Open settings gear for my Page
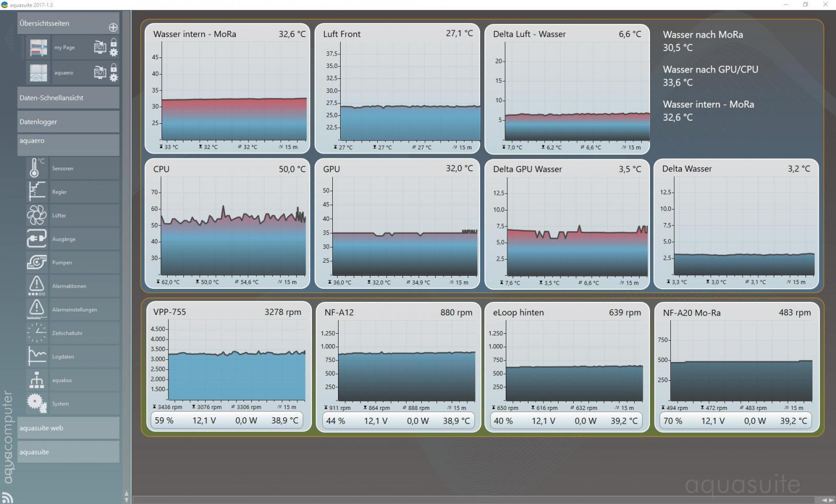This screenshot has height=504, width=836. click(x=113, y=52)
